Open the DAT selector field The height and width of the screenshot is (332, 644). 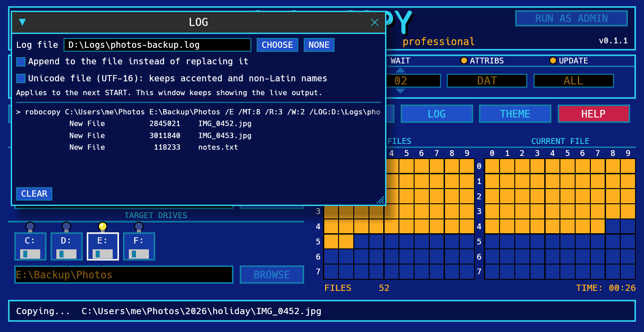(x=487, y=81)
